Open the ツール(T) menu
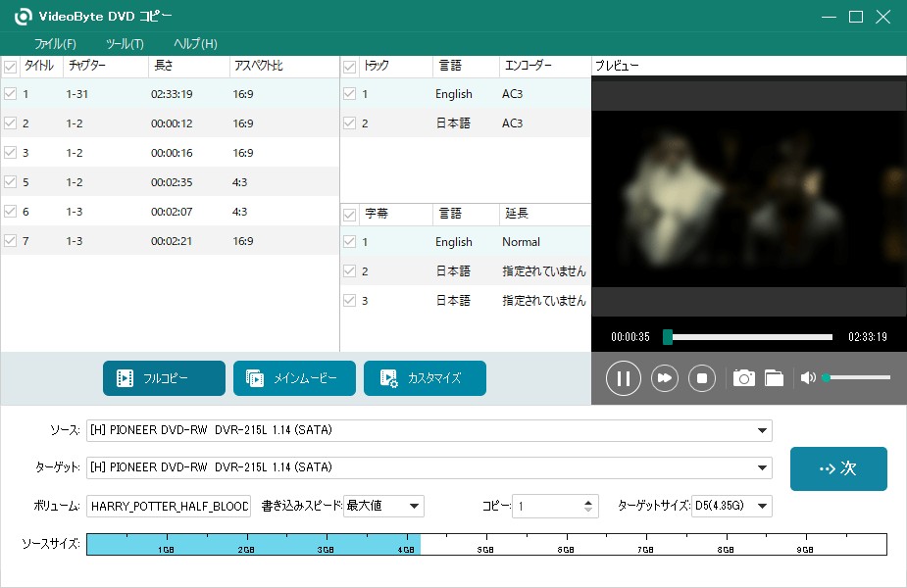The width and height of the screenshot is (907, 588). [x=125, y=44]
